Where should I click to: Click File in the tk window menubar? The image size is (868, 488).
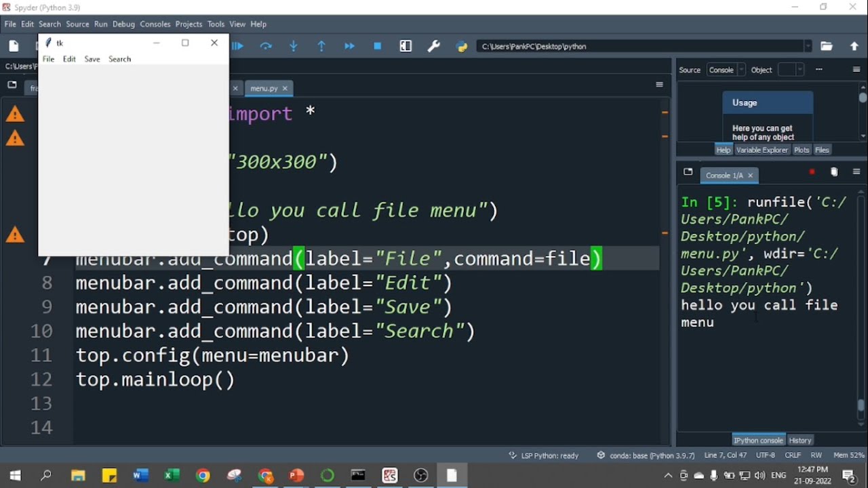tap(48, 59)
